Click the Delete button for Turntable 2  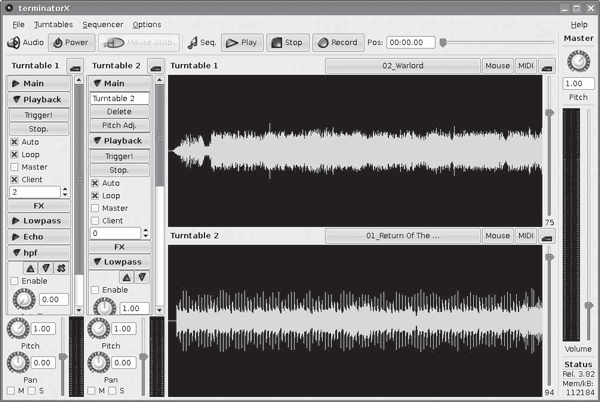pyautogui.click(x=119, y=112)
